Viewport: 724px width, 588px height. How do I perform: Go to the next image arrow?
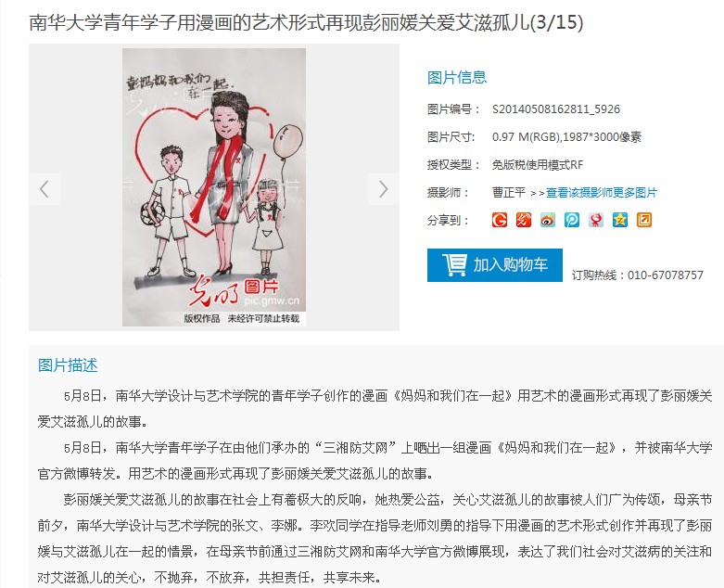coord(383,189)
